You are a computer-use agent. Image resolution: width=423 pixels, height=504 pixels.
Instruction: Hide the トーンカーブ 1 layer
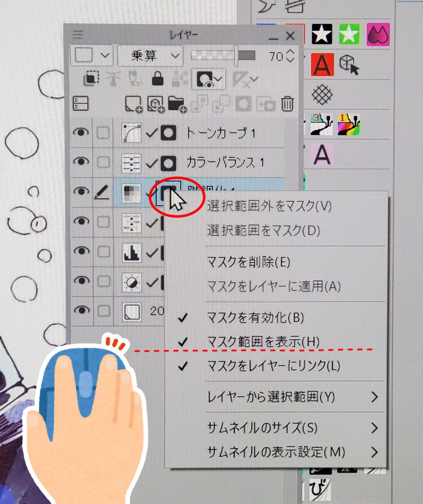(x=81, y=132)
